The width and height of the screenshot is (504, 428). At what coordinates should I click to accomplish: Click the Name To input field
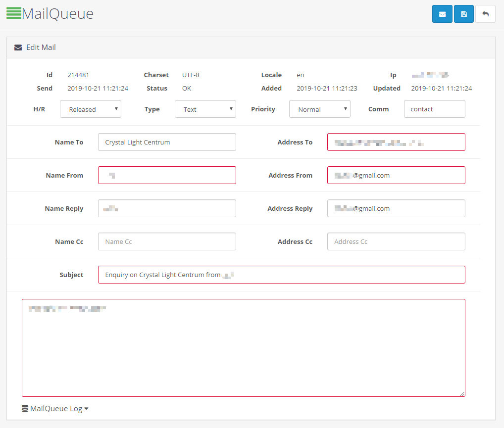point(167,142)
